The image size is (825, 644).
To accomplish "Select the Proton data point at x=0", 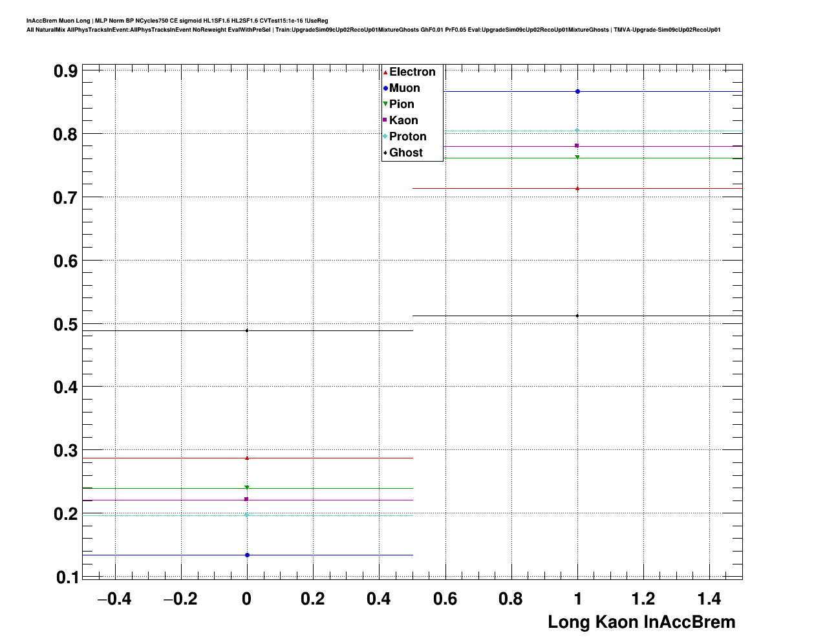I will (x=247, y=515).
